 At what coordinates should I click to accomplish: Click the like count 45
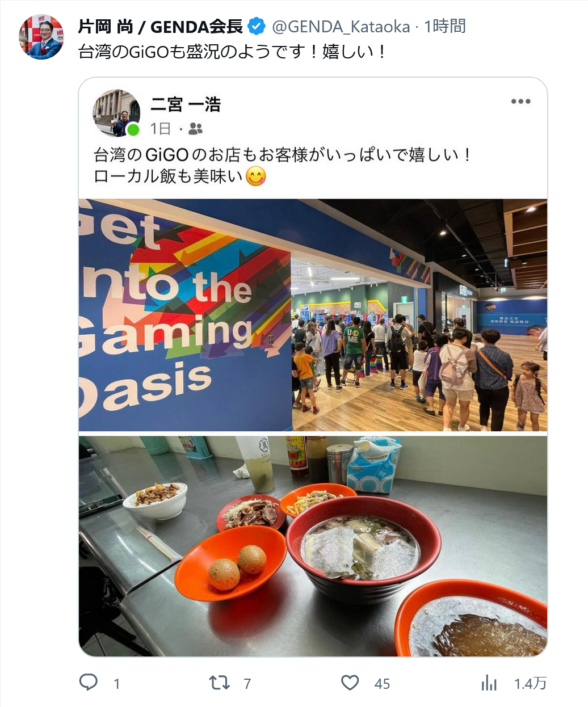[382, 684]
